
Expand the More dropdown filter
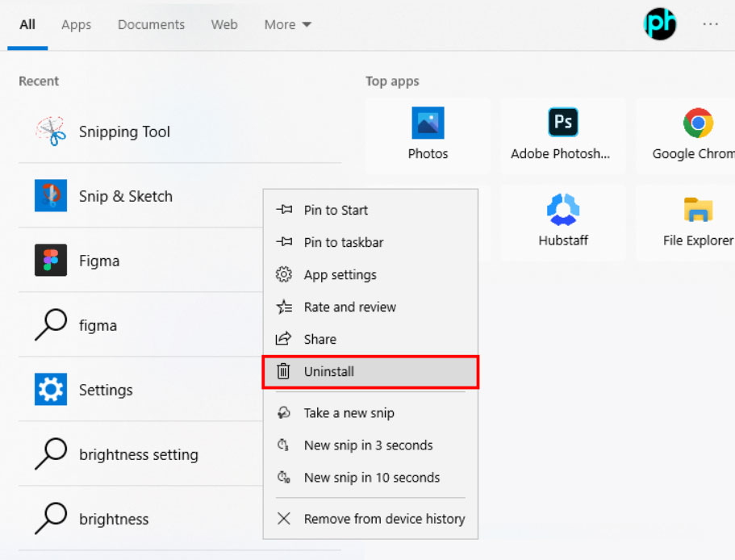tap(288, 24)
